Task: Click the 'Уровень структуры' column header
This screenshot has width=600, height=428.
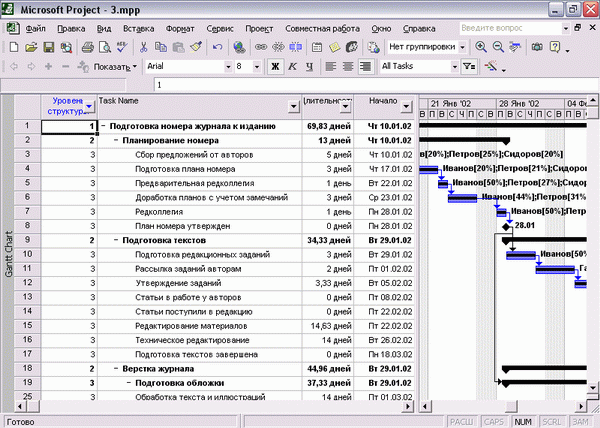Action: pyautogui.click(x=69, y=106)
